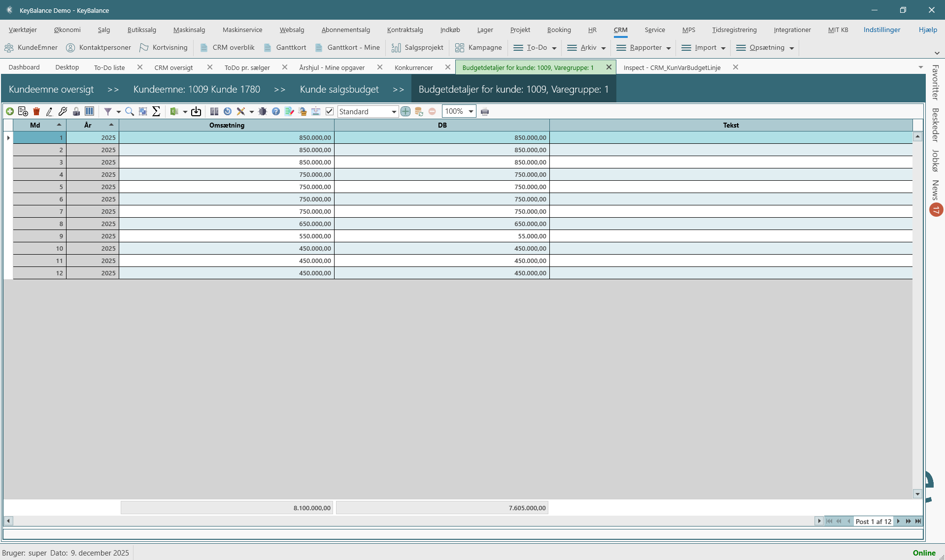Click the padlock lock icon in toolbar
The image size is (945, 560).
point(76,112)
